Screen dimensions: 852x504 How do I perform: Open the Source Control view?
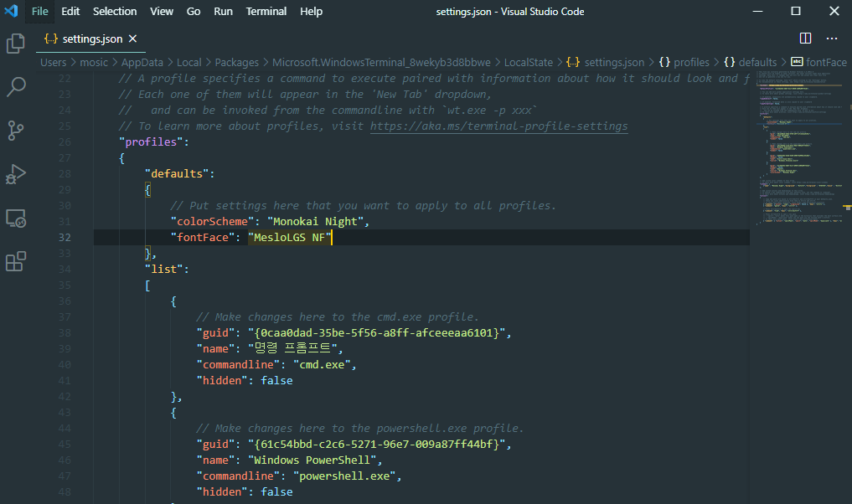(x=16, y=131)
